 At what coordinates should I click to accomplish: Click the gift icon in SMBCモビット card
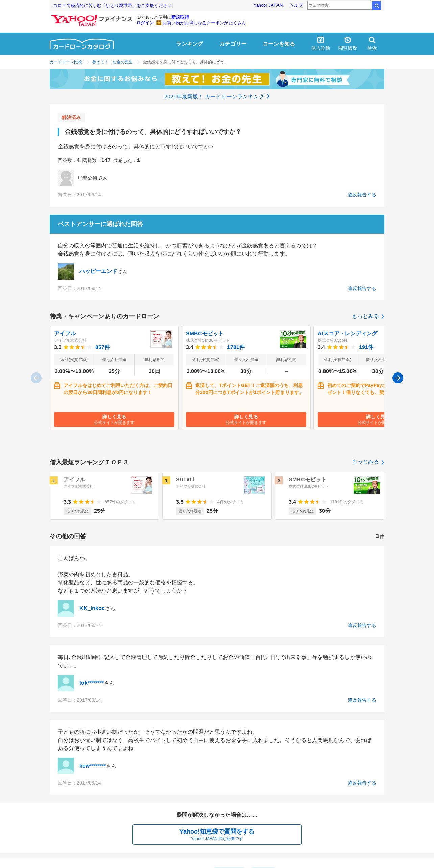click(x=189, y=386)
